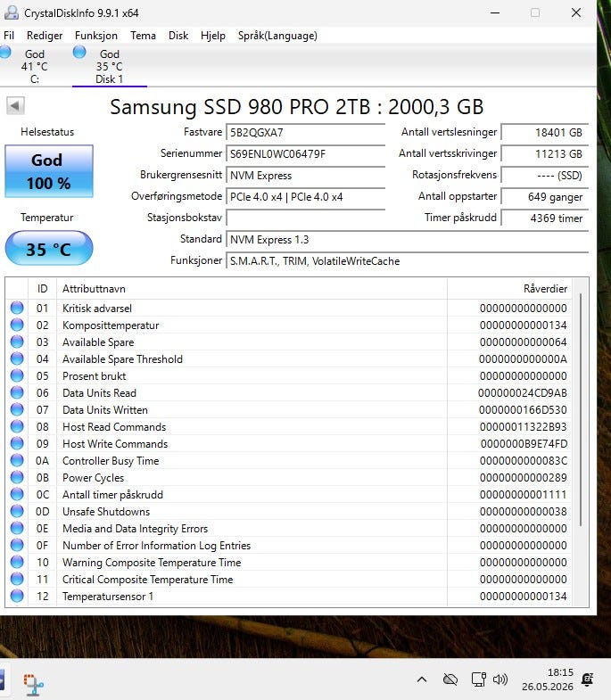This screenshot has width=611, height=700.
Task: Select the Power Cycles attribute name
Action: [x=94, y=478]
